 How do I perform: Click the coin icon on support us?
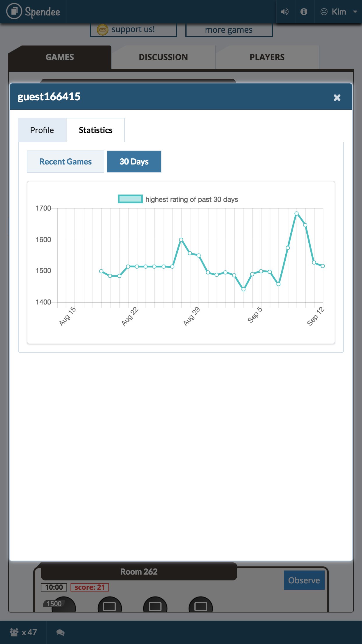102,30
